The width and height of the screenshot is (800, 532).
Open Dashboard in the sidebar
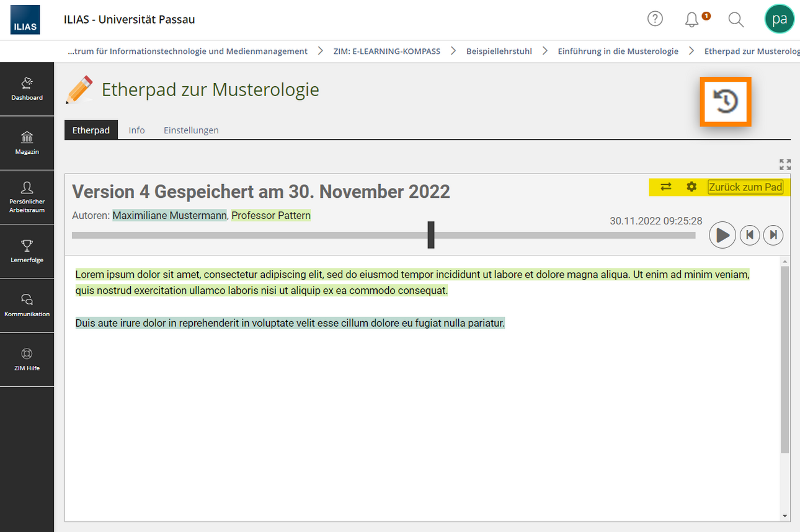[x=27, y=89]
